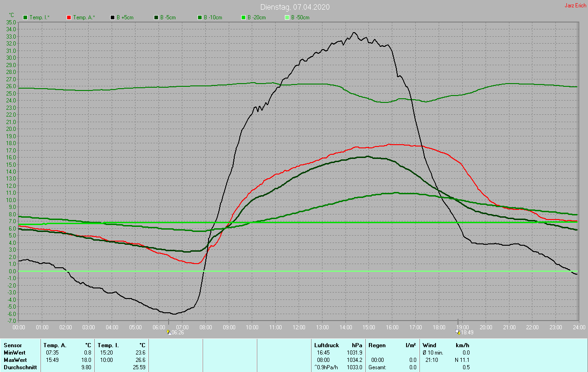Click the 16:00 tick on the time axis
This screenshot has height=372, width=588.
point(392,327)
